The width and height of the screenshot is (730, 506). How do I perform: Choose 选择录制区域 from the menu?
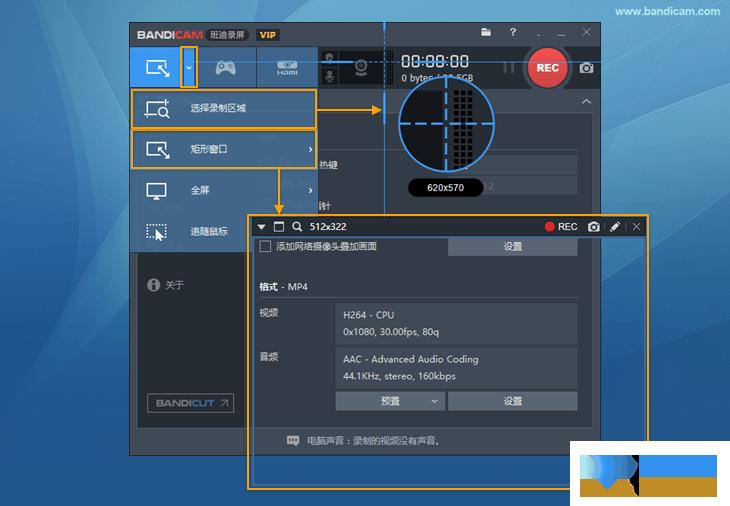[x=224, y=109]
